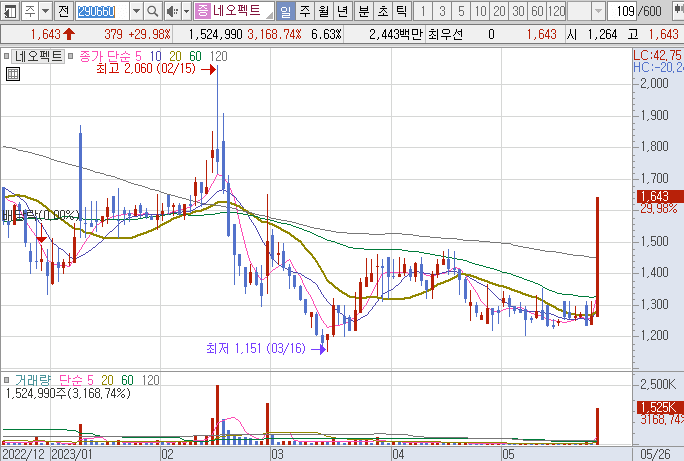
Task: Click the moving average 120 legend
Action: pos(218,56)
